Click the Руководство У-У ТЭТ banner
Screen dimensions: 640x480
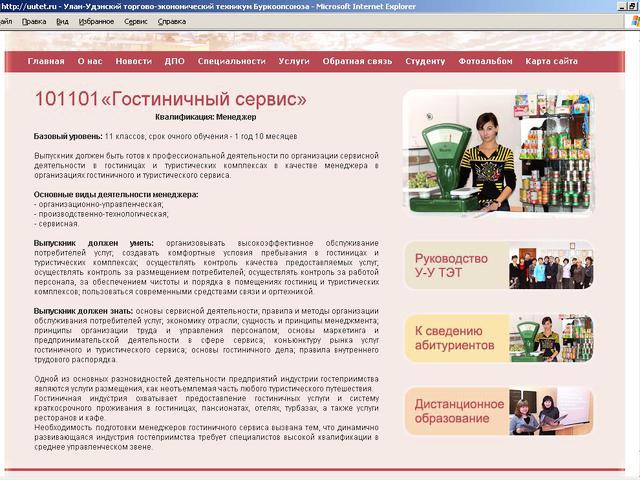(498, 265)
